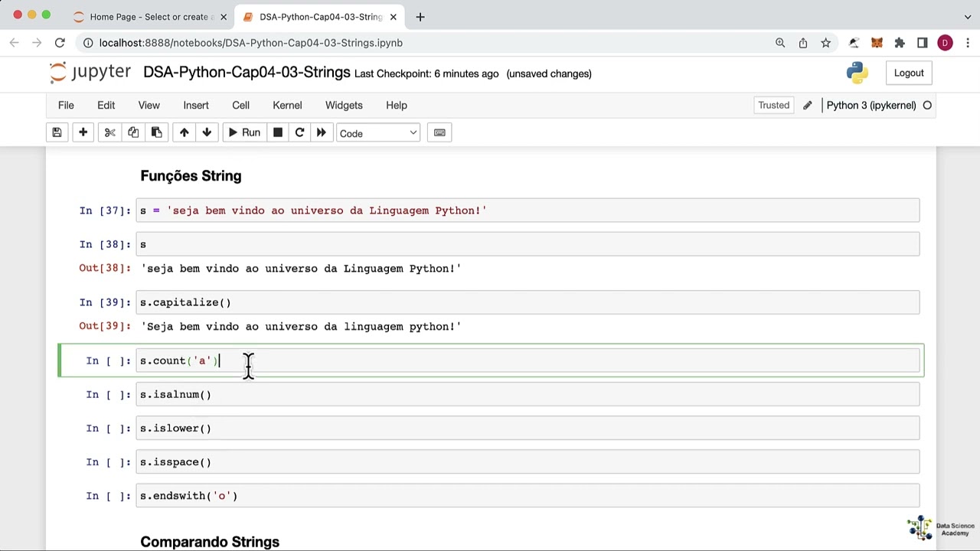Go back in browser history
980x551 pixels.
(x=14, y=43)
